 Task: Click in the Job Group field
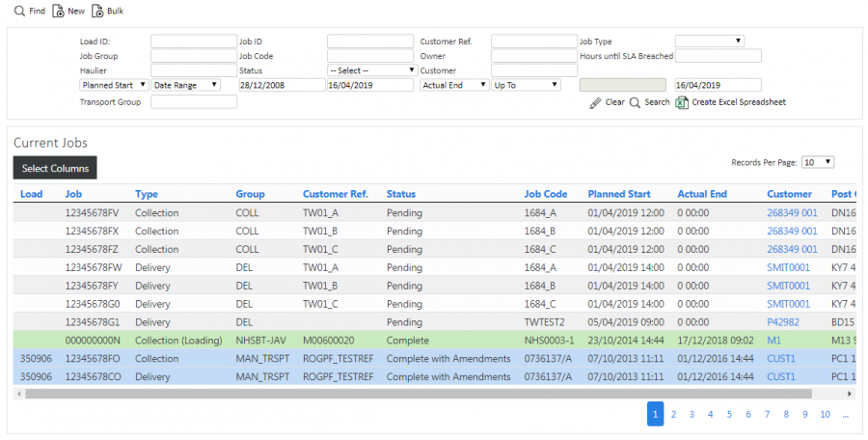point(194,56)
